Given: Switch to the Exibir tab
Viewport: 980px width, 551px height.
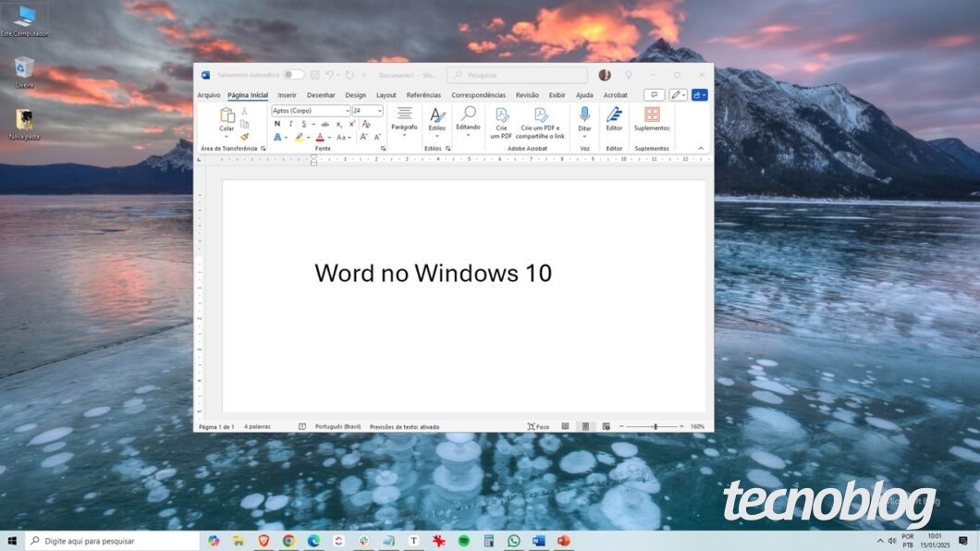Looking at the screenshot, I should coord(557,95).
